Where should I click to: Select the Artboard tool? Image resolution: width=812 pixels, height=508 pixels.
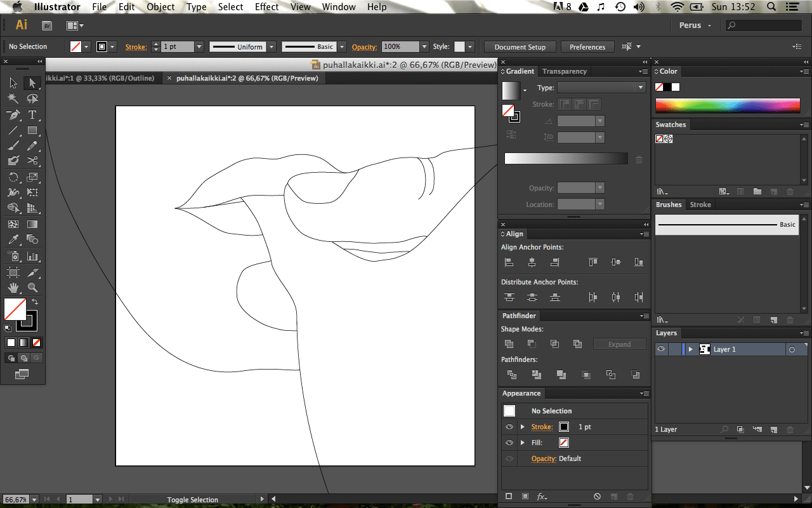tap(13, 272)
